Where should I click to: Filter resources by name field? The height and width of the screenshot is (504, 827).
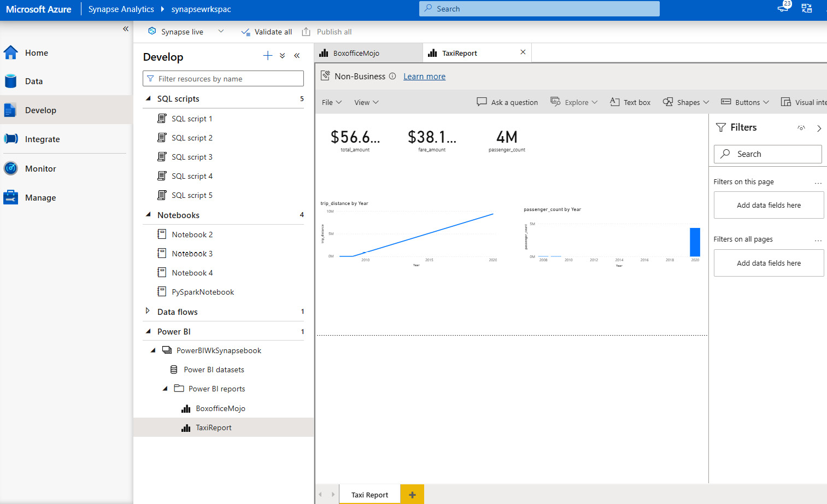point(223,79)
